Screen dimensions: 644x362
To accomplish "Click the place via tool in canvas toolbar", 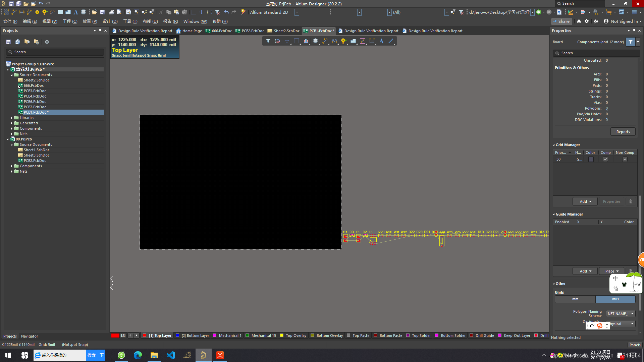I will (x=344, y=41).
